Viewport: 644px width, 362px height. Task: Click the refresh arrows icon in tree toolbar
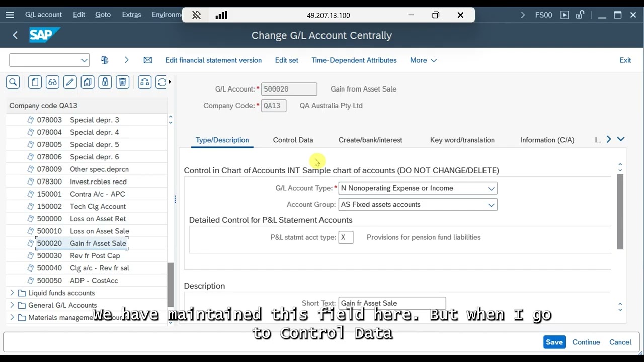click(x=161, y=82)
